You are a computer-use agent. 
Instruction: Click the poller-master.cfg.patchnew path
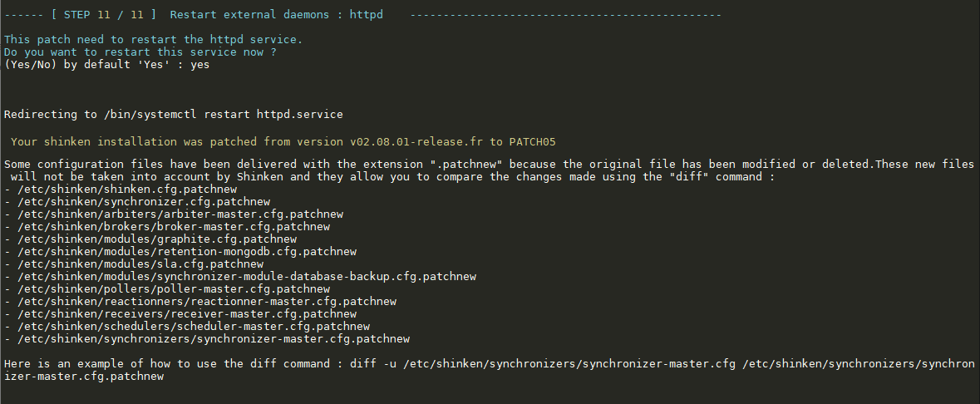point(173,289)
